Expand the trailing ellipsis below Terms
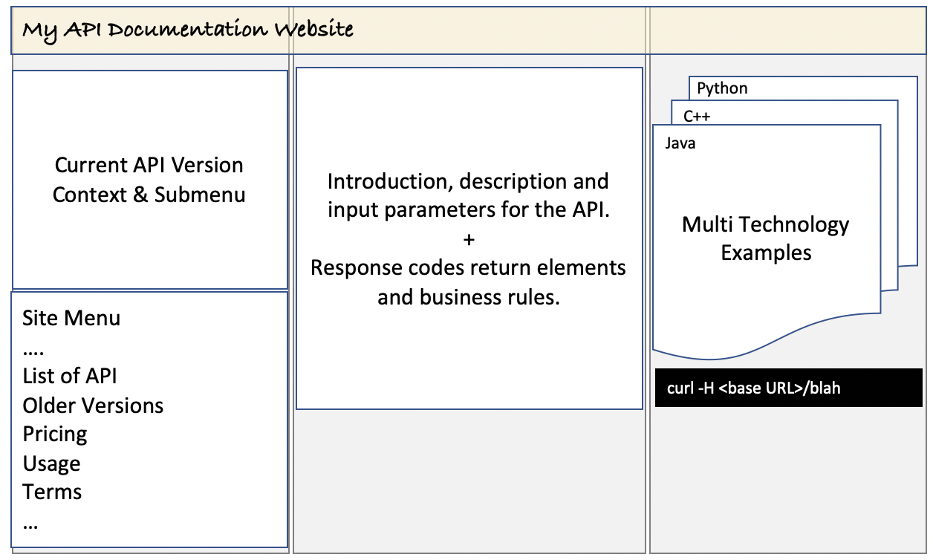Screen dimensions: 933x560 point(30,524)
